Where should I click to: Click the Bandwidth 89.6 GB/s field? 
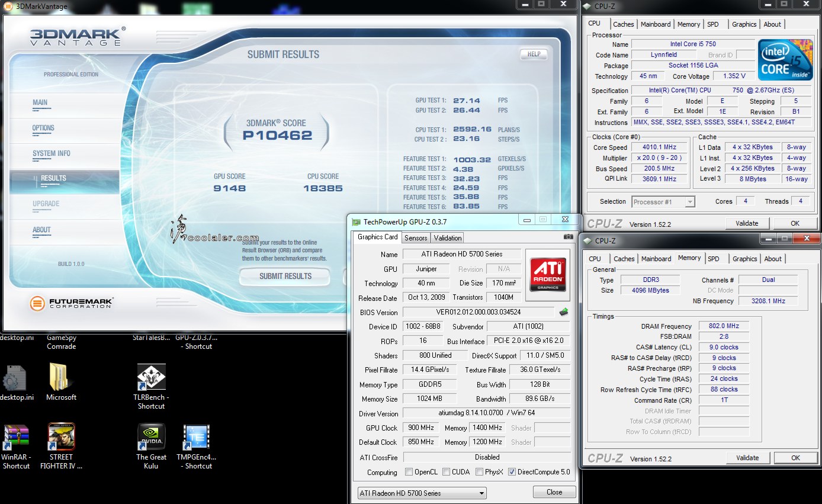pyautogui.click(x=540, y=399)
